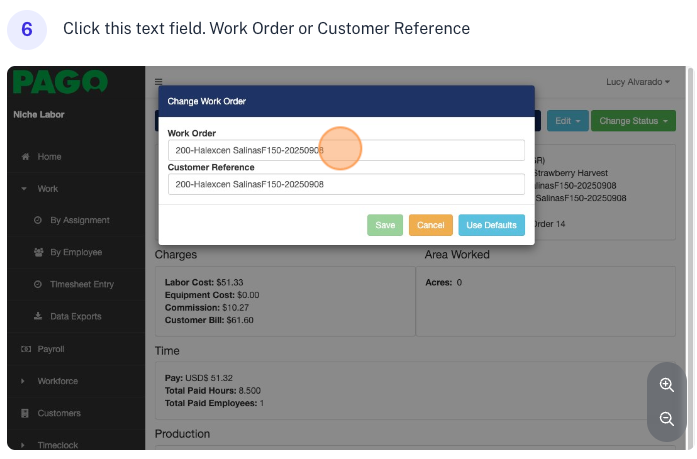697x459 pixels.
Task: Expand the Timeclock section
Action: click(x=24, y=445)
